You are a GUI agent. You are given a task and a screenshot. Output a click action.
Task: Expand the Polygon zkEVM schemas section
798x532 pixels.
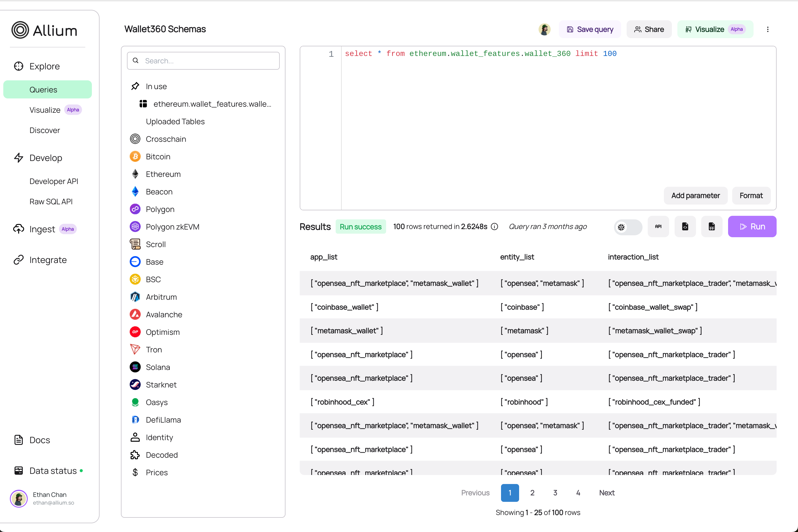[x=173, y=227]
